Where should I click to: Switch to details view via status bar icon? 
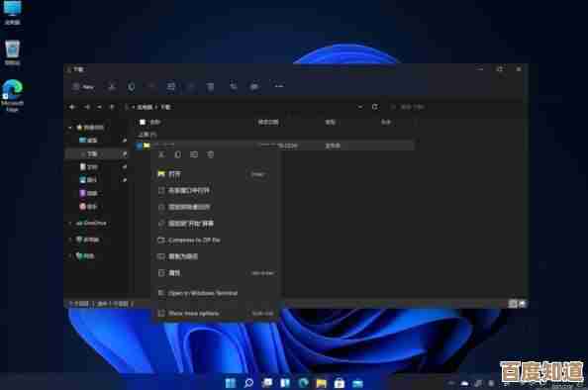click(x=513, y=304)
